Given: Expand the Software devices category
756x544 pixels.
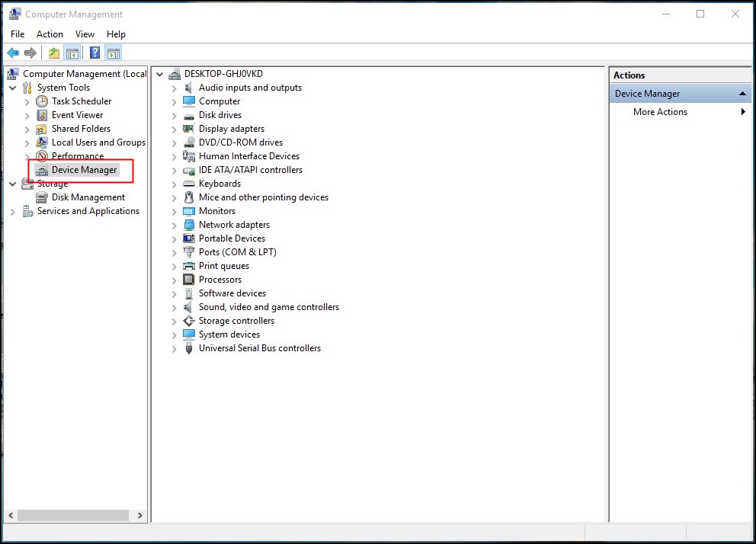Looking at the screenshot, I should click(x=174, y=294).
